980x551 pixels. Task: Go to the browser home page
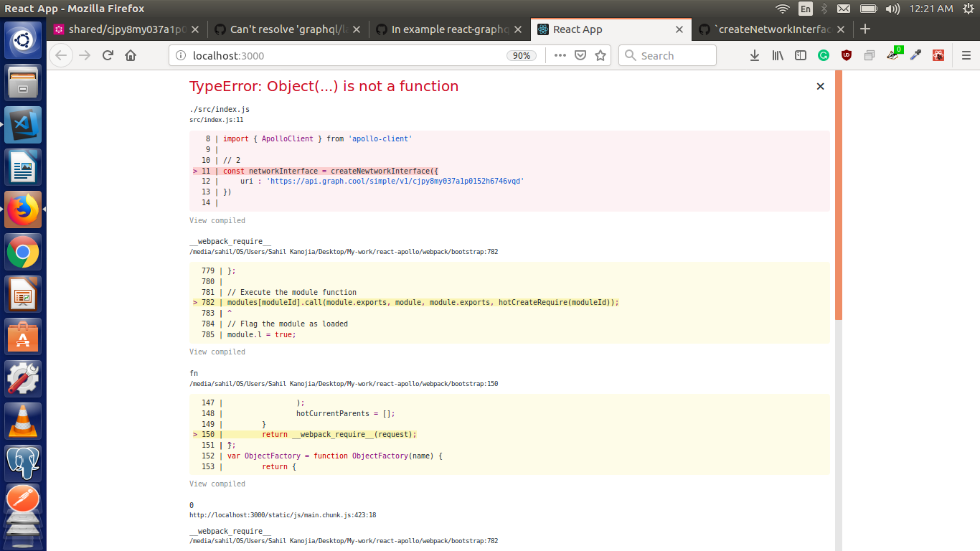click(x=131, y=55)
